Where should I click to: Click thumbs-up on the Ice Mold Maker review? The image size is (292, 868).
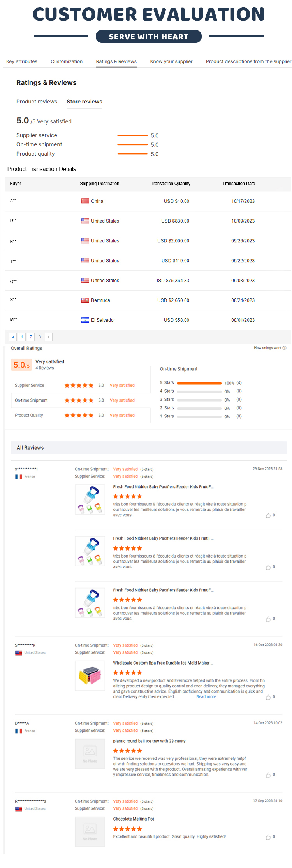pyautogui.click(x=268, y=697)
